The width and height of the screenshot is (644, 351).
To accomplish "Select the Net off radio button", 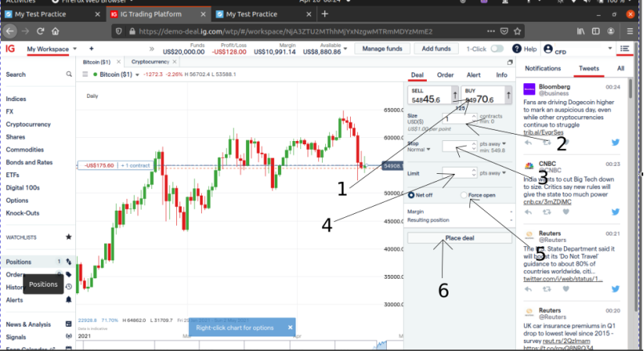I will [x=411, y=195].
